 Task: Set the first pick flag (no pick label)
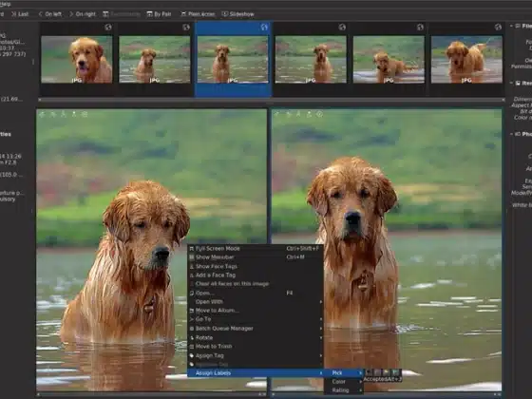pos(369,372)
